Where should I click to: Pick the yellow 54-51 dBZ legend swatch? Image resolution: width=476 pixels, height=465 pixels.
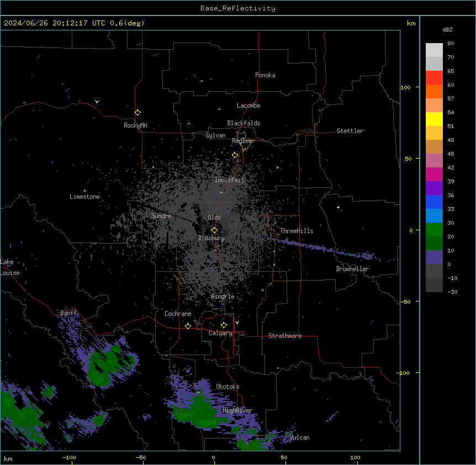click(x=434, y=119)
